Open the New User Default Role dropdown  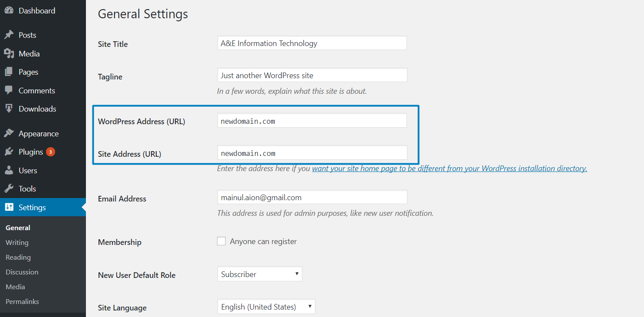260,274
